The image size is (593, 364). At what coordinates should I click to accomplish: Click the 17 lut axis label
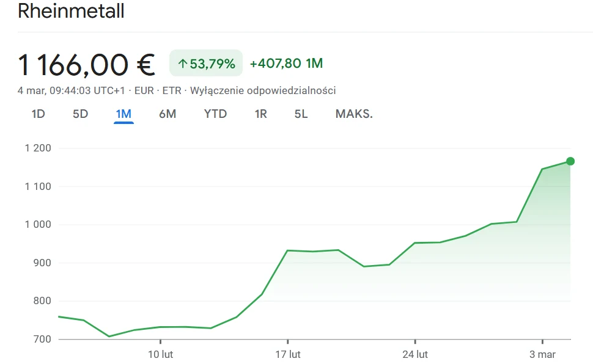[288, 354]
